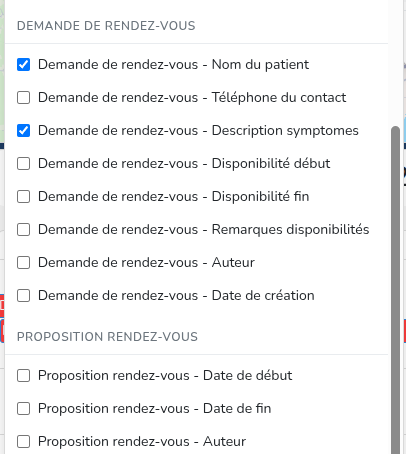Enable Remarques disponibilités checkbox
This screenshot has width=406, height=454.
(x=24, y=230)
